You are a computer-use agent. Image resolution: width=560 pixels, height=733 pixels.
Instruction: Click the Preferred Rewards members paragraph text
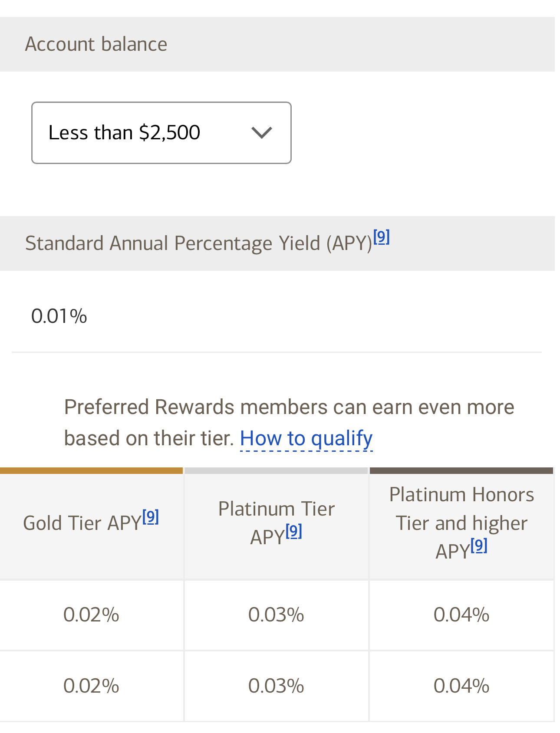[289, 408]
